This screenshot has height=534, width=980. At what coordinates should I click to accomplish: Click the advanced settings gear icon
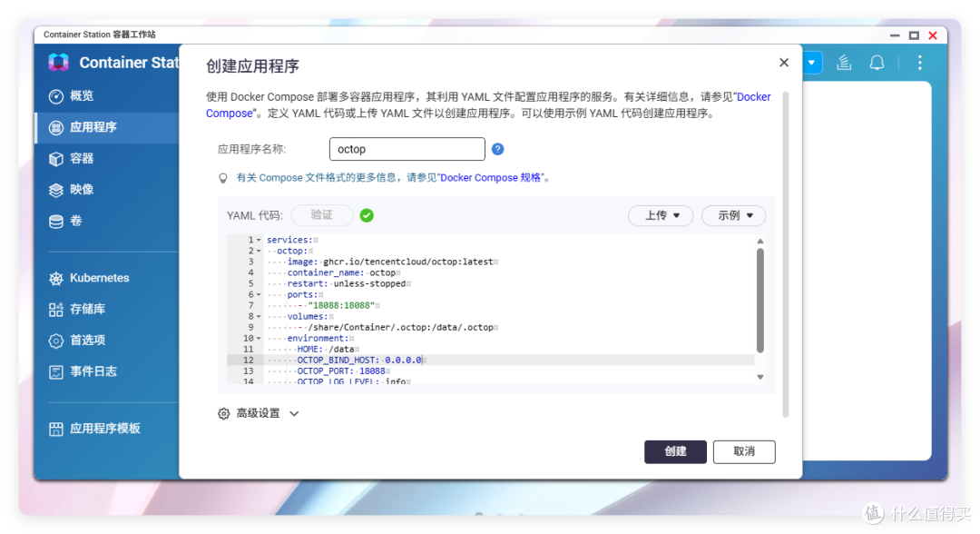click(x=224, y=414)
